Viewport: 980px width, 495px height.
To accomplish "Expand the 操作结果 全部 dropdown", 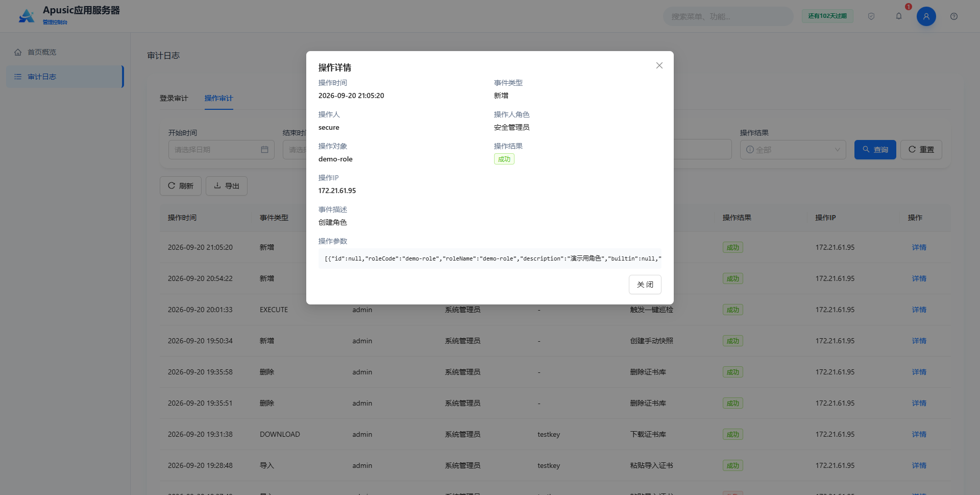I will point(793,150).
